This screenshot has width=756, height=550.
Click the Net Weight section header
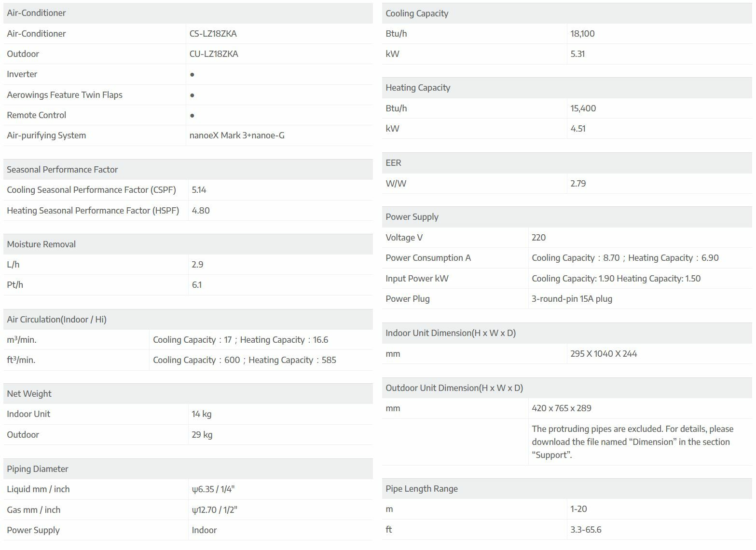pyautogui.click(x=29, y=394)
